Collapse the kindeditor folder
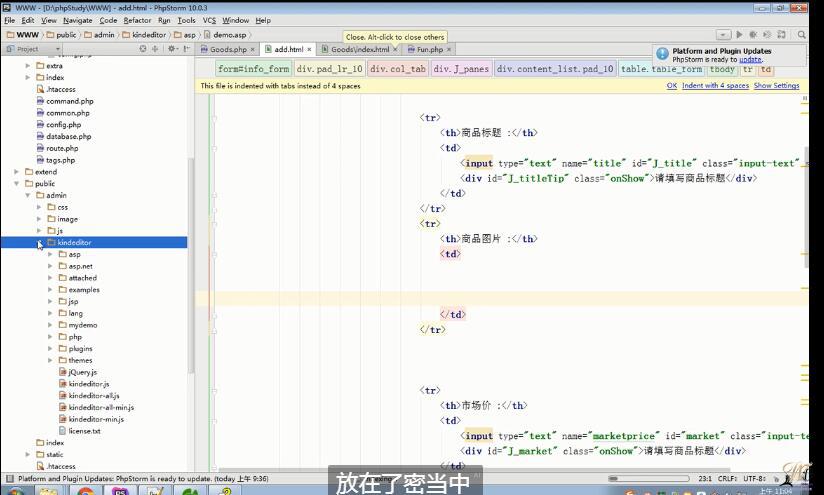 (x=39, y=243)
